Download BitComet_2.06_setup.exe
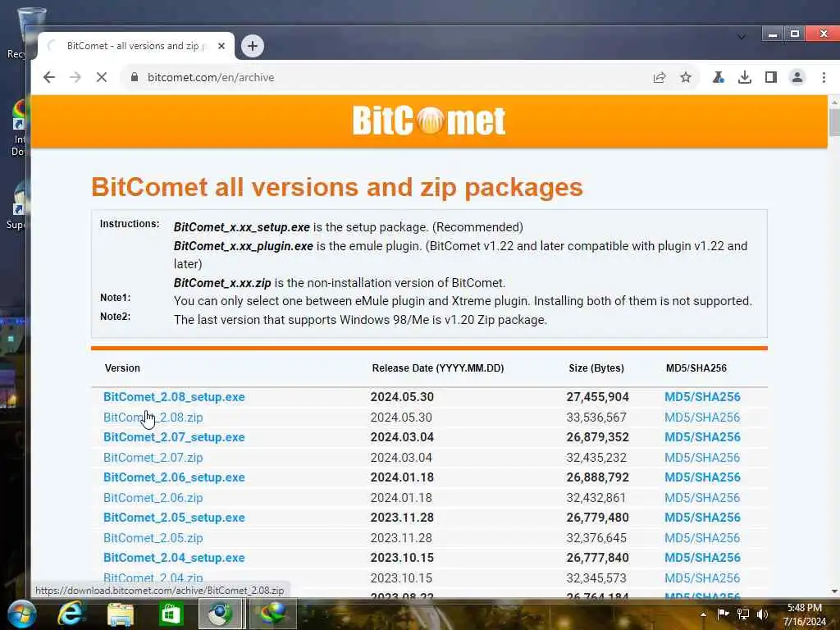840x630 pixels. [174, 477]
